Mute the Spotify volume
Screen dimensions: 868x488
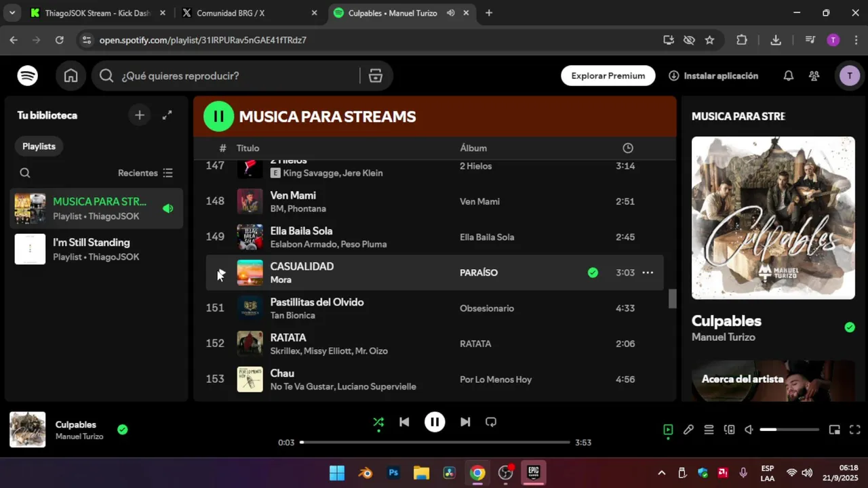tap(749, 430)
